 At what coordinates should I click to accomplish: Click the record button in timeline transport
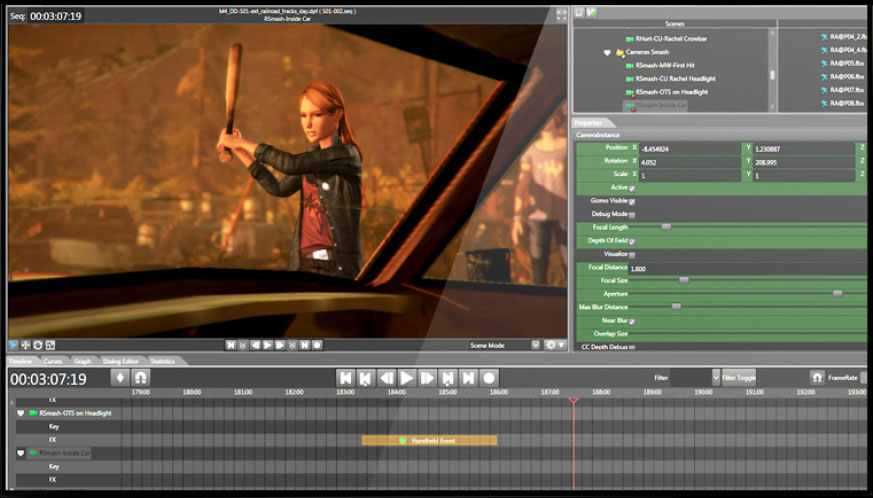490,378
